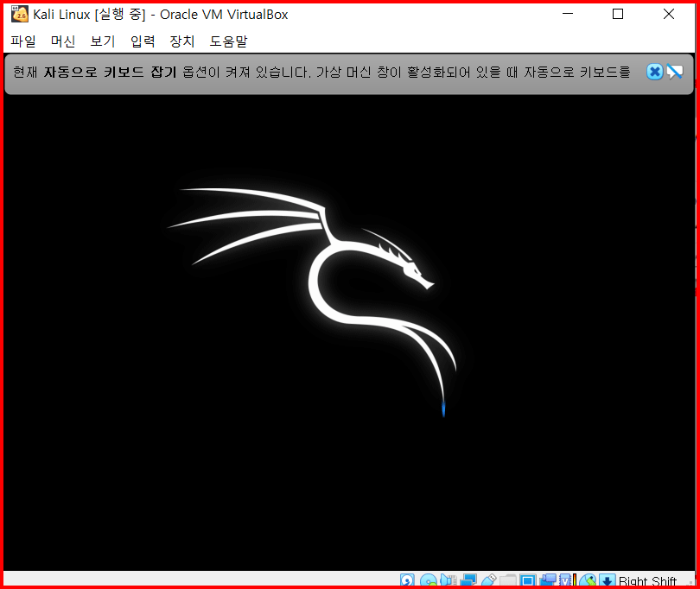
Task: Open the 도움말 menu
Action: [x=228, y=41]
